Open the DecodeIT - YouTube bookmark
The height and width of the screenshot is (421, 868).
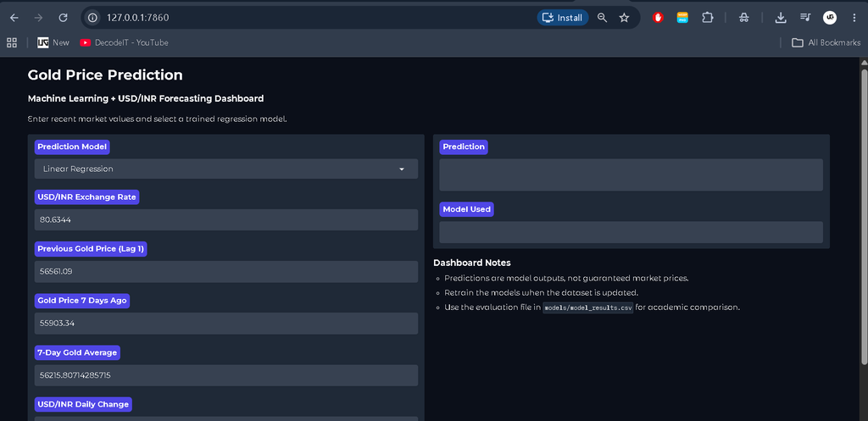point(124,42)
